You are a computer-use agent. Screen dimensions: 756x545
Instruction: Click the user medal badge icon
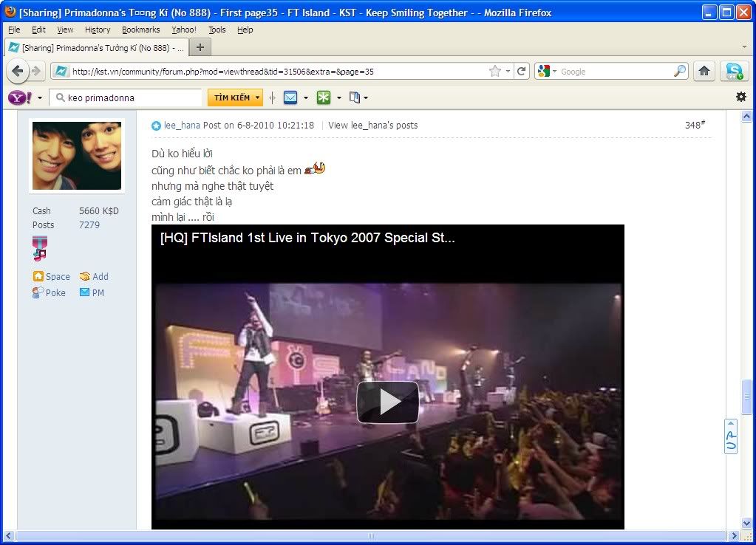point(39,249)
